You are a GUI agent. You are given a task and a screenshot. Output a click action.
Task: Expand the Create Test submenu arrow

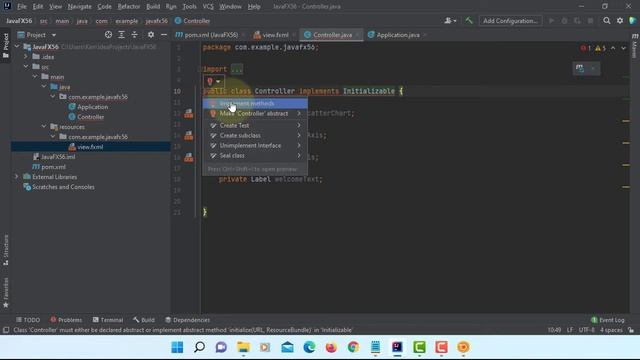pos(299,125)
